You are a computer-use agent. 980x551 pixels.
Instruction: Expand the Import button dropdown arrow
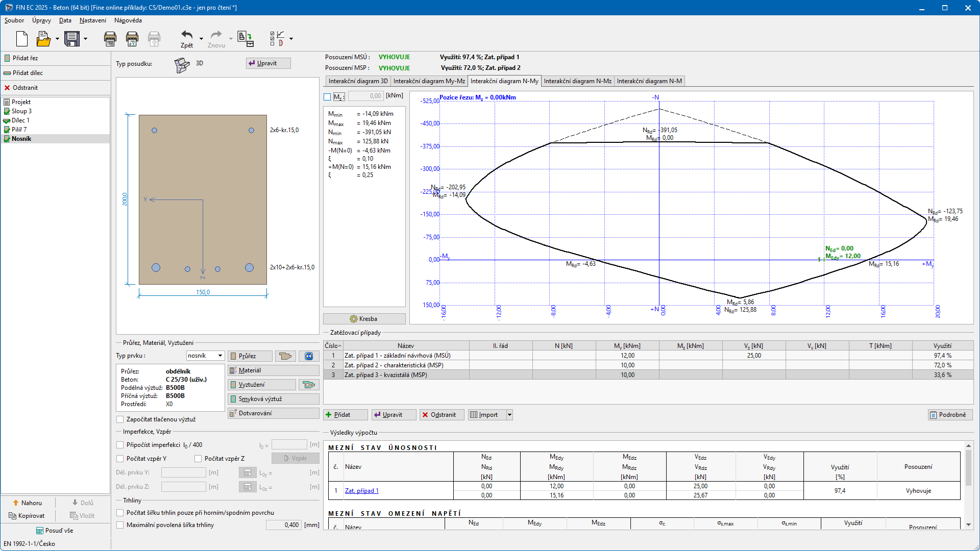(x=509, y=415)
